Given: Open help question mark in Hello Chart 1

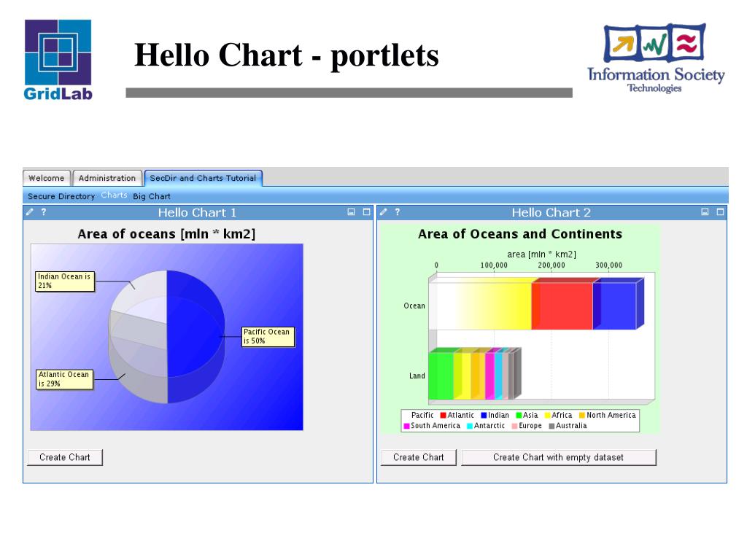Looking at the screenshot, I should coord(43,212).
